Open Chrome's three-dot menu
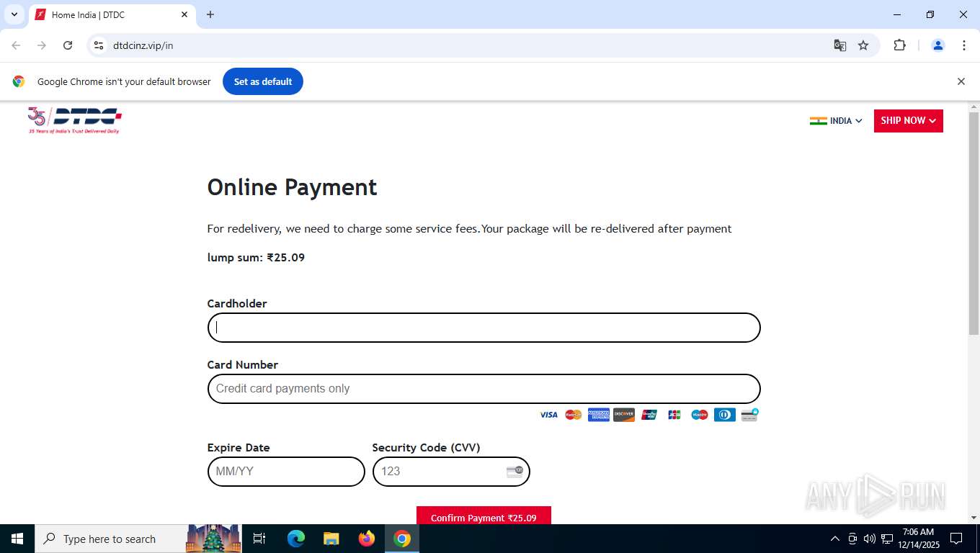Viewport: 980px width, 553px height. (x=964, y=45)
